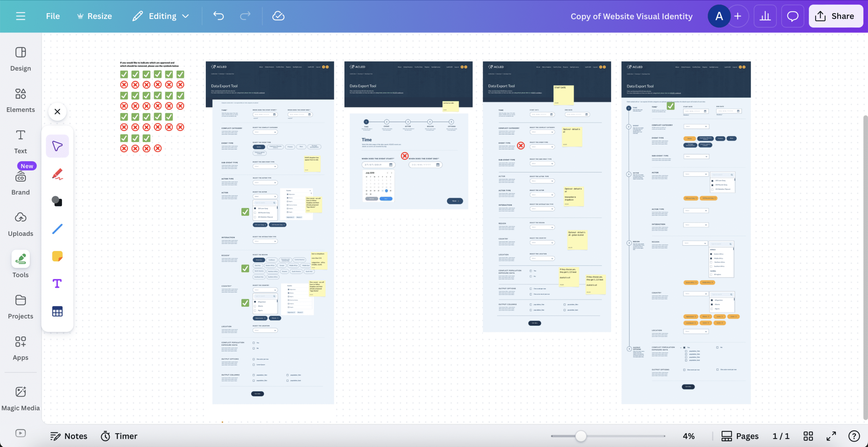Viewport: 868px width, 447px height.
Task: Click the green checkmark beside Region section
Action: [x=245, y=268]
